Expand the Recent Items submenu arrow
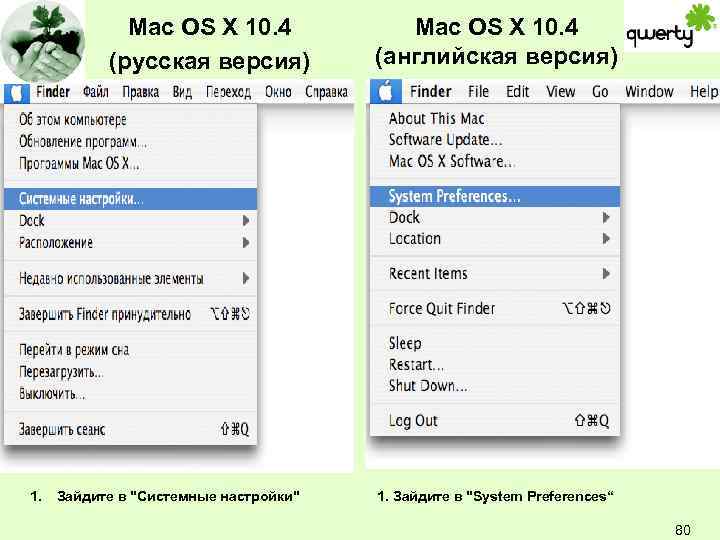 pyautogui.click(x=606, y=273)
